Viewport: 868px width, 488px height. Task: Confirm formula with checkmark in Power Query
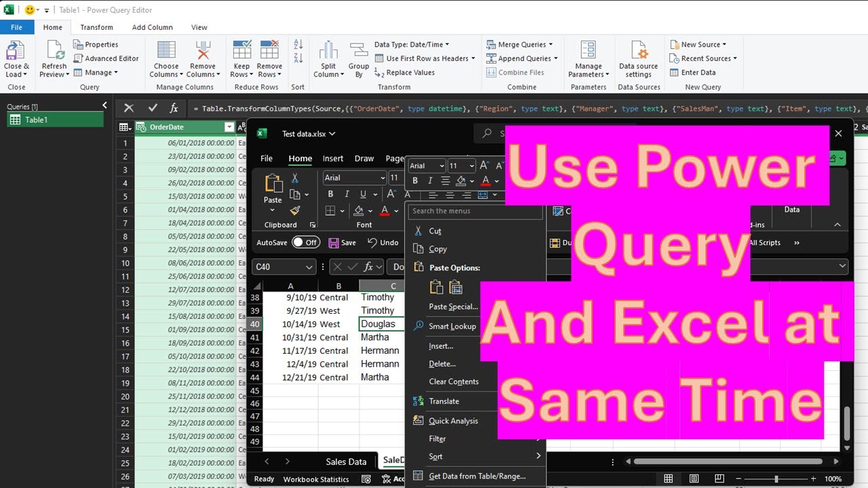coord(153,108)
